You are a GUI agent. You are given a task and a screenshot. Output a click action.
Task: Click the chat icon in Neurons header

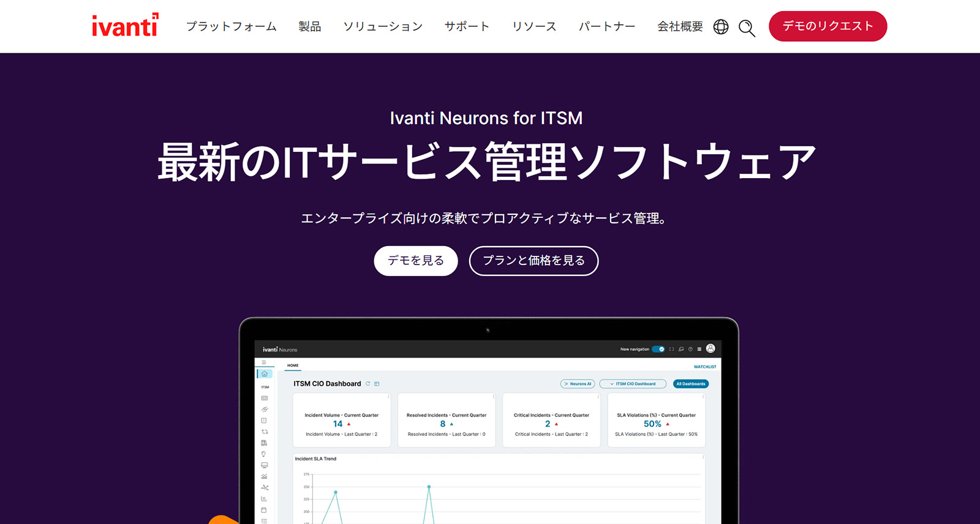[681, 349]
